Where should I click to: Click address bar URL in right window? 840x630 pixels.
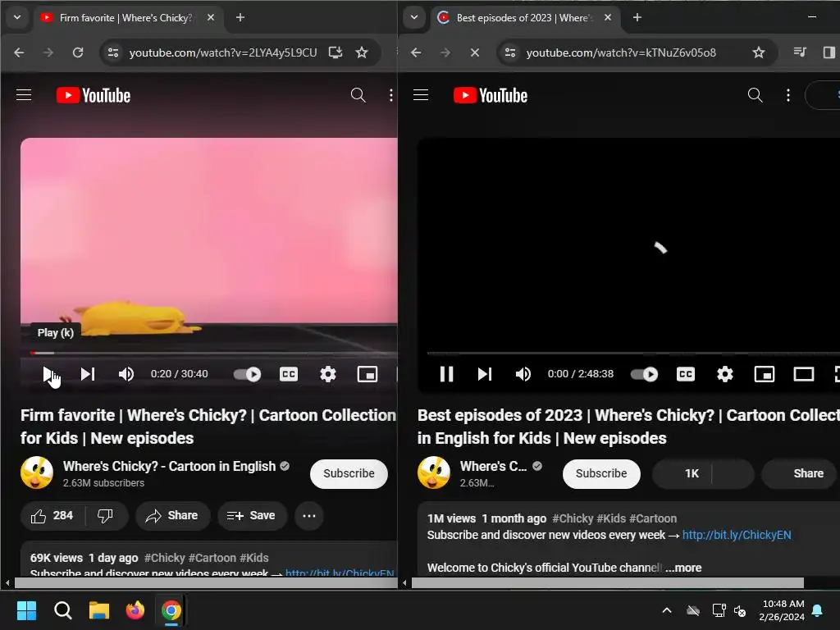tap(621, 52)
